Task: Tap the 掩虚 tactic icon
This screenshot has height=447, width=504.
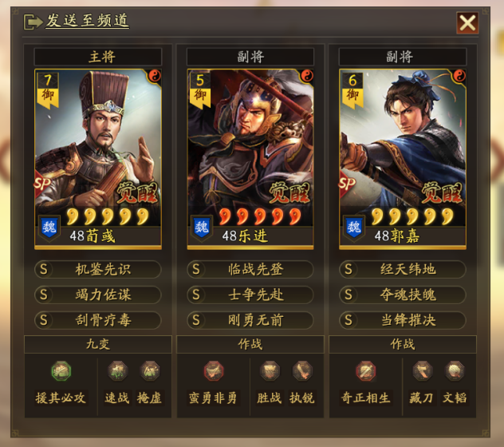Action: [x=150, y=370]
